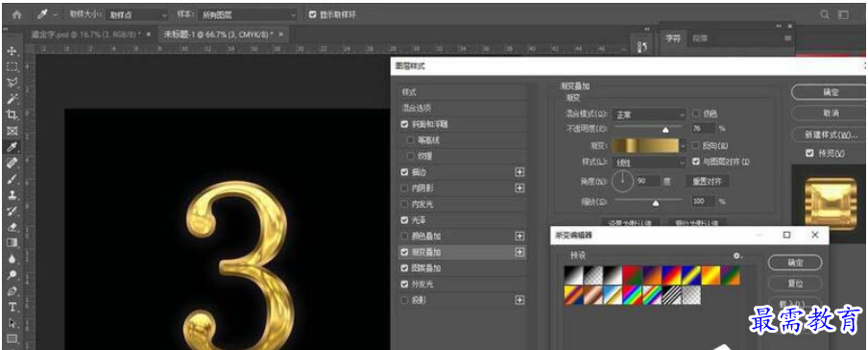Enable 仿色 dither checkbox
The image size is (868, 350).
[696, 113]
